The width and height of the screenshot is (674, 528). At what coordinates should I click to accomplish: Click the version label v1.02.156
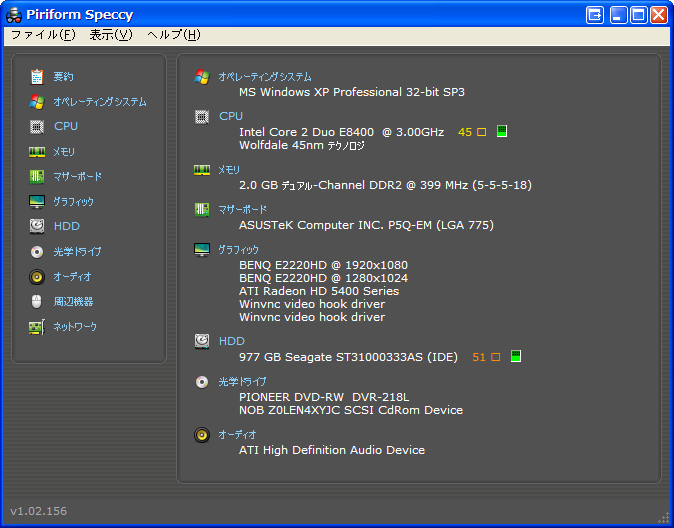point(39,511)
